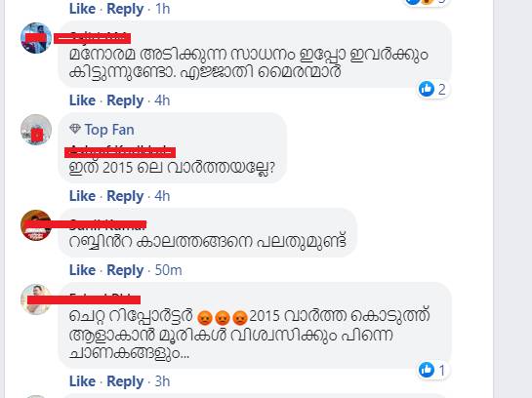Screen dimensions: 532x398
Task: Click the 3h timestamp link
Action: (x=162, y=381)
